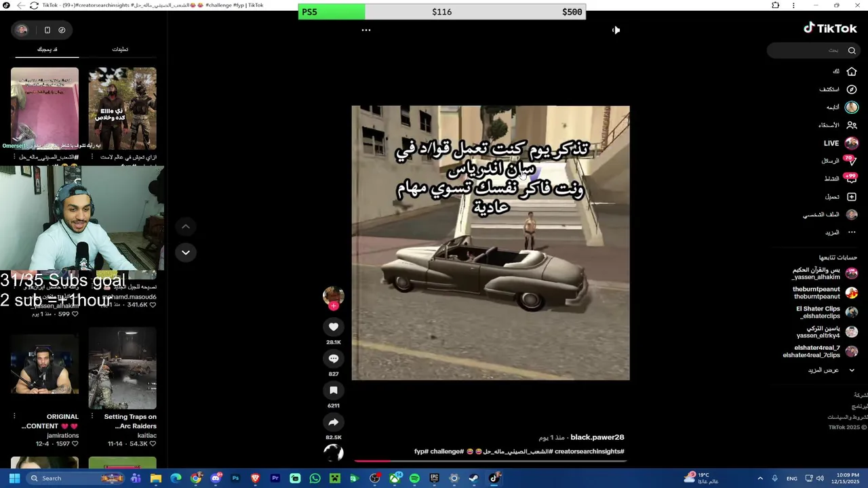This screenshot has width=868, height=488.
Task: Open Windows Start menu
Action: [14, 479]
